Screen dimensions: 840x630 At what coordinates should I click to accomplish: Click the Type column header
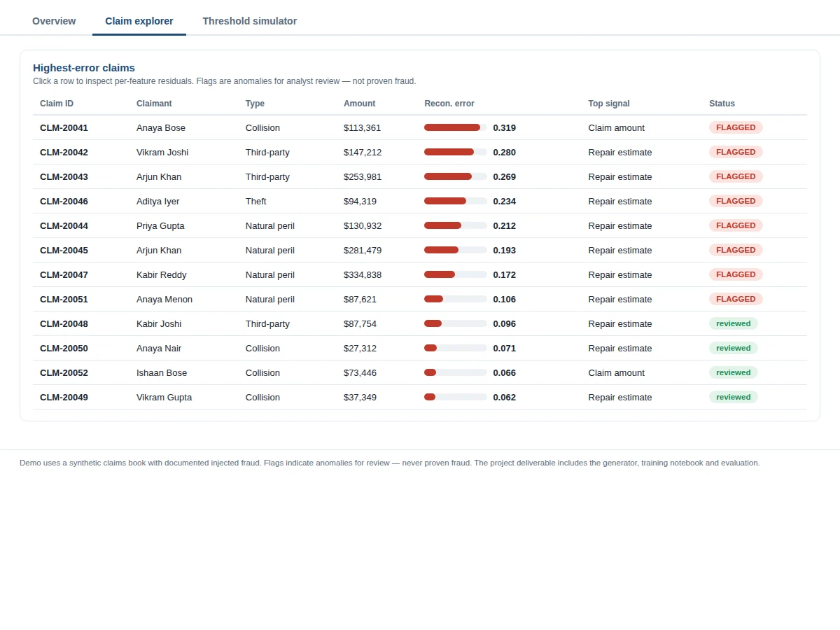pyautogui.click(x=255, y=104)
